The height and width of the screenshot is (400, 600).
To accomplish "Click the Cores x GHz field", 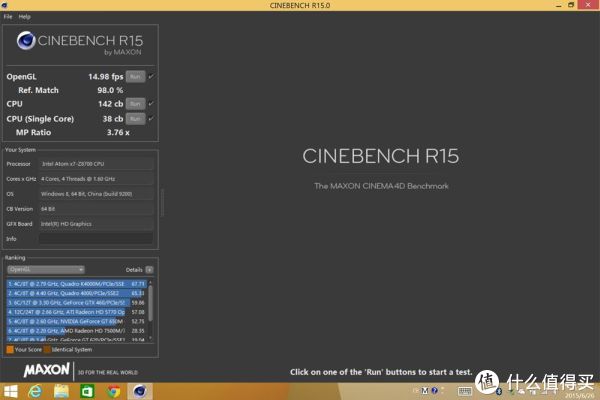I will [x=96, y=179].
